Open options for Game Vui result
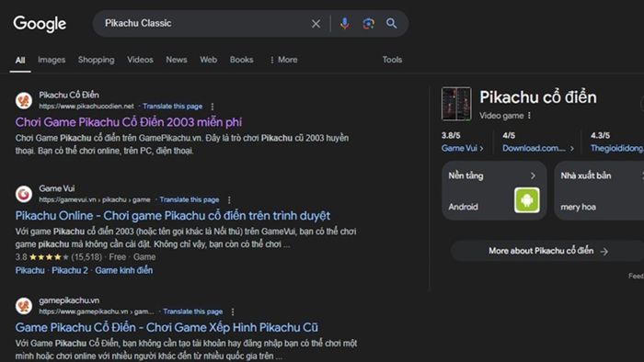 coord(229,200)
